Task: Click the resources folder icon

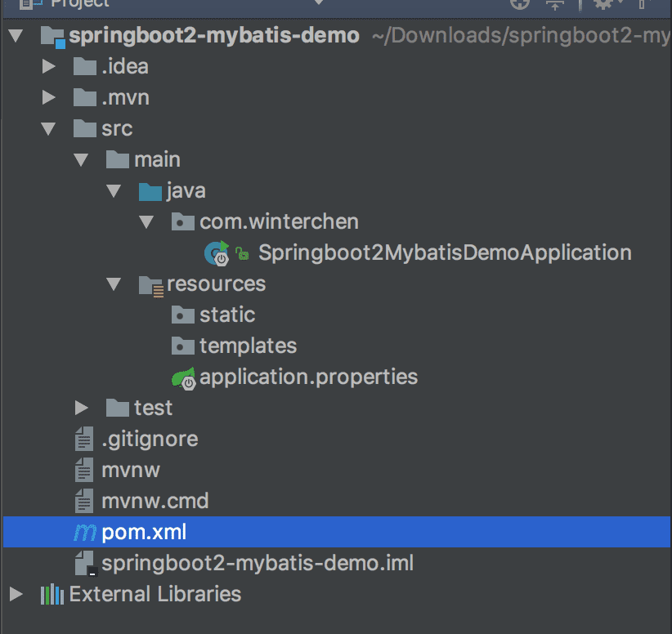Action: 150,284
